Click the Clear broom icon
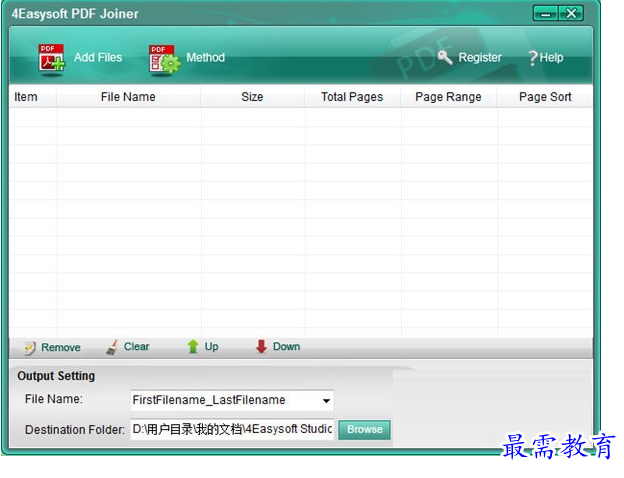Screen dimensions: 624x478 [112, 347]
